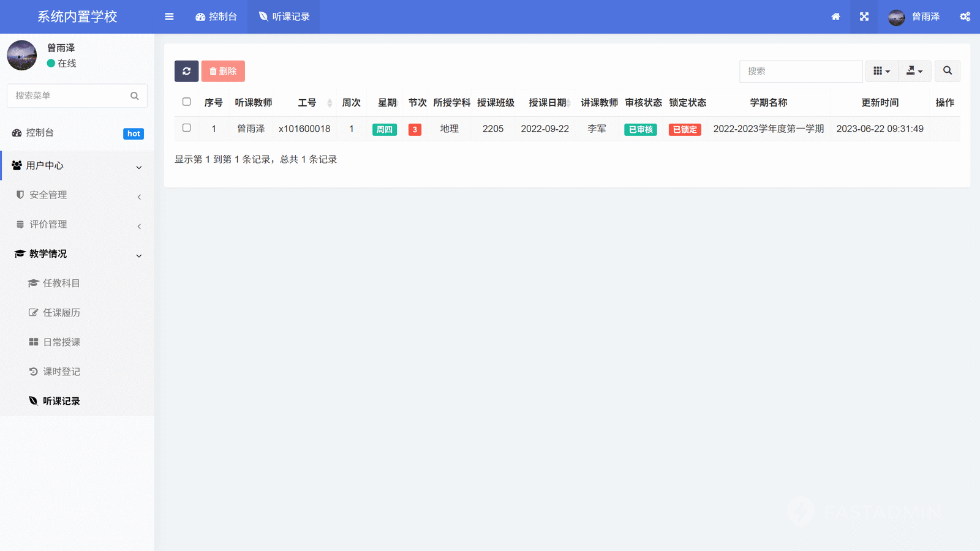This screenshot has width=980, height=551.
Task: Click the magnifier in sidebar menu search
Action: click(x=135, y=96)
